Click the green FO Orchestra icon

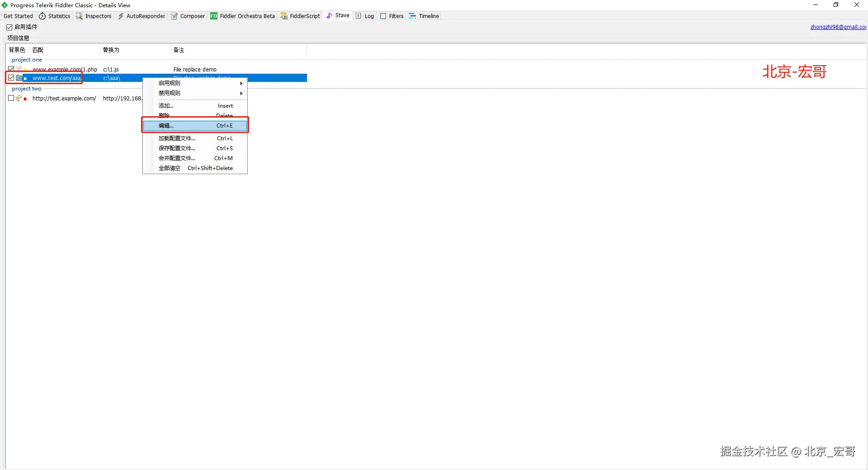214,16
